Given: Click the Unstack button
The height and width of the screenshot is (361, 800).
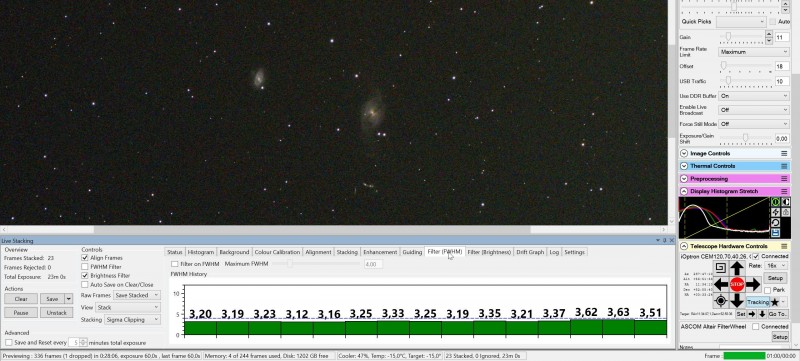Looking at the screenshot, I should click(x=57, y=313).
